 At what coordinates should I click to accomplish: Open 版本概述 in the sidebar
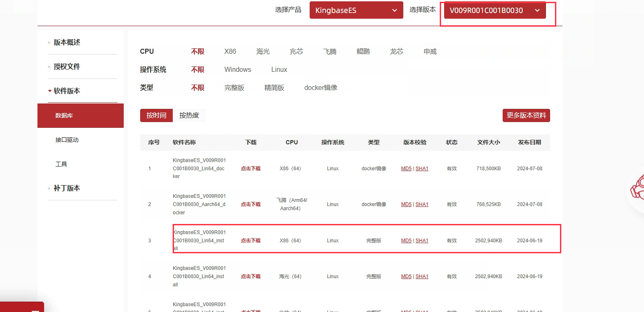tap(67, 42)
